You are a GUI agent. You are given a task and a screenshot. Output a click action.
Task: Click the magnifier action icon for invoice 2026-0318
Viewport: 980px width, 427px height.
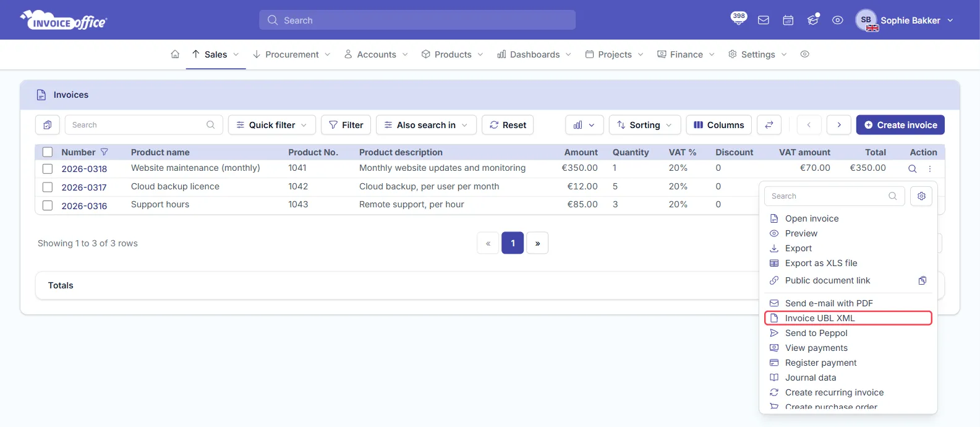pyautogui.click(x=912, y=169)
